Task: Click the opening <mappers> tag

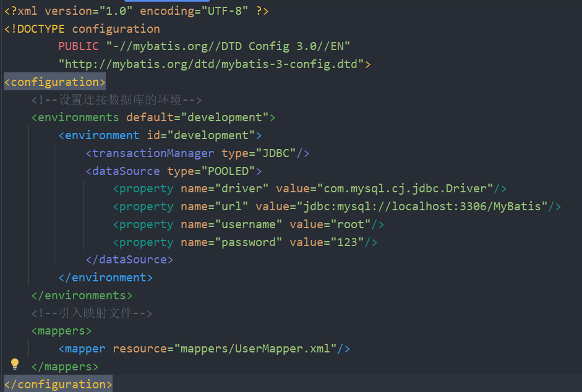Action: tap(62, 331)
